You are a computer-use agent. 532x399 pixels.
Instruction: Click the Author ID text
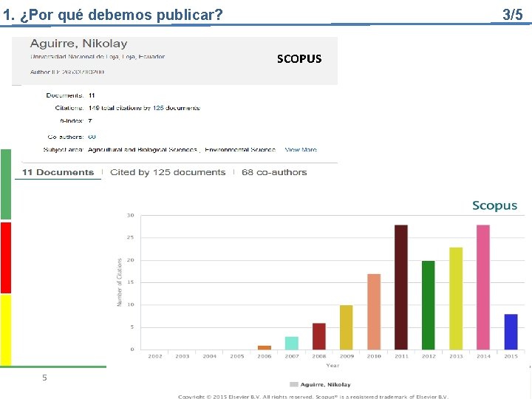pos(67,72)
